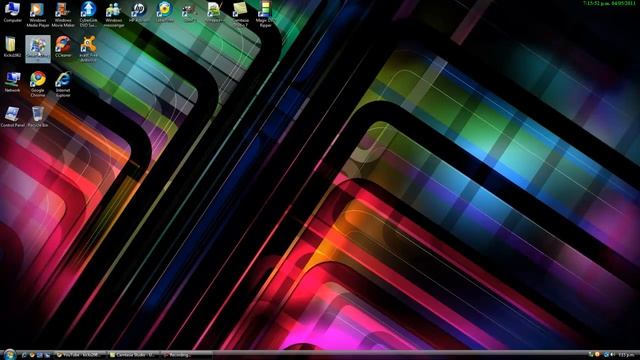
Task: Select the HP logo desktop shortcut
Action: coord(139,12)
